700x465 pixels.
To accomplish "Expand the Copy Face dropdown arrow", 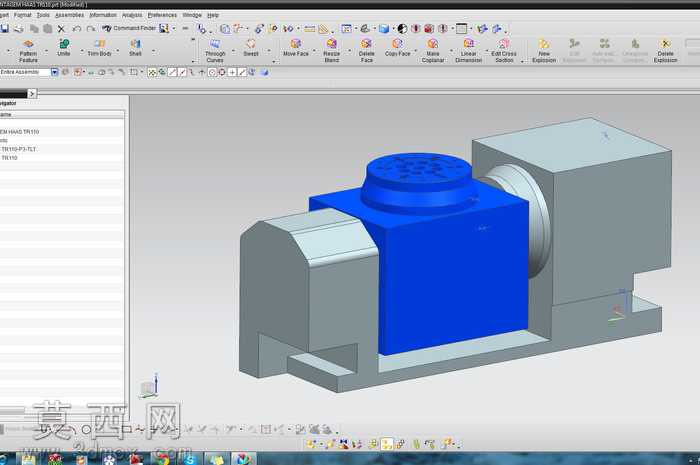I will click(416, 51).
